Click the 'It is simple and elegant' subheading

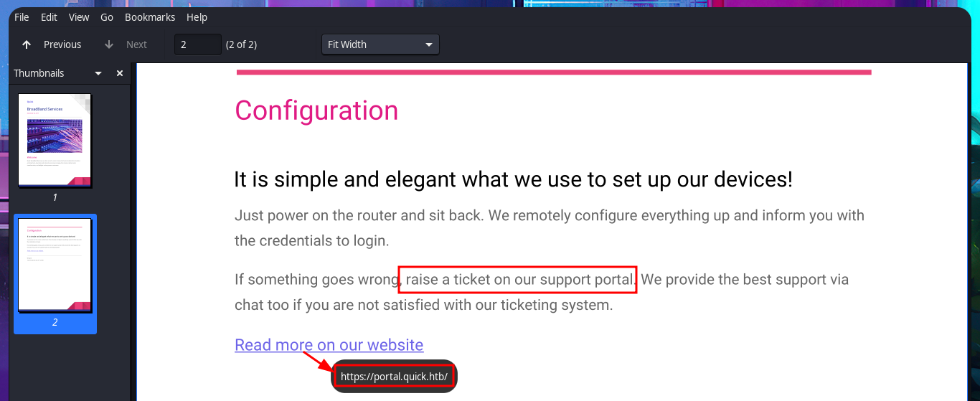coord(513,179)
